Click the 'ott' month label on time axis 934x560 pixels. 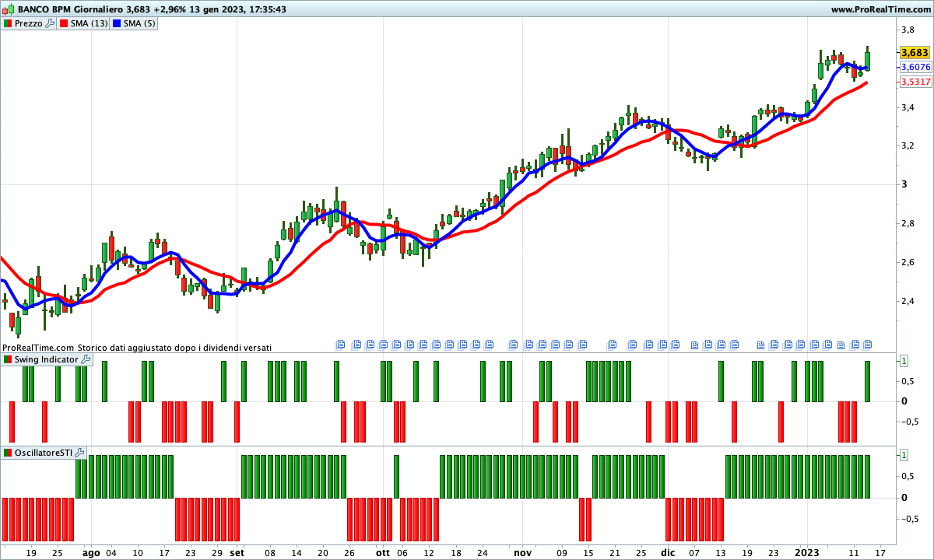pos(382,553)
